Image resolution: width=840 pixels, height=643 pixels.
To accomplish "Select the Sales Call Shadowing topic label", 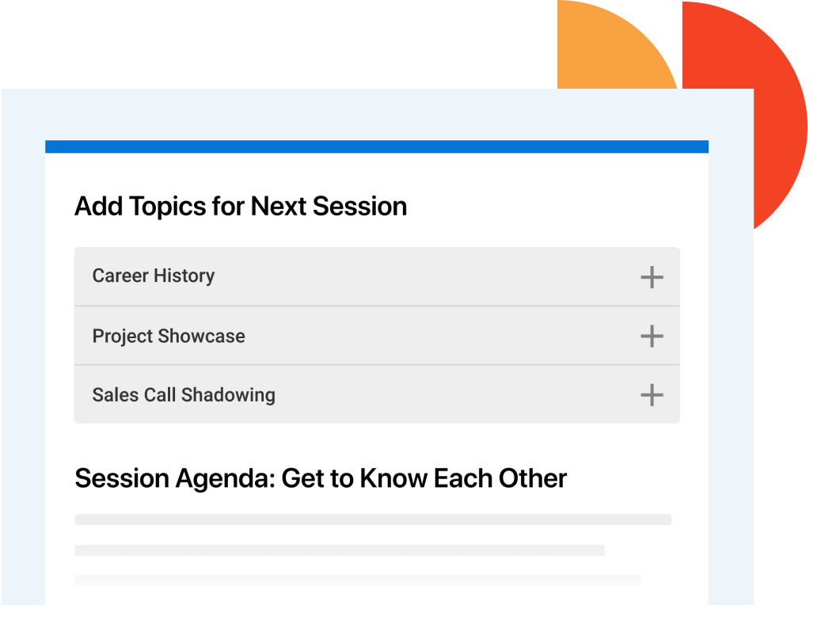I will click(184, 395).
